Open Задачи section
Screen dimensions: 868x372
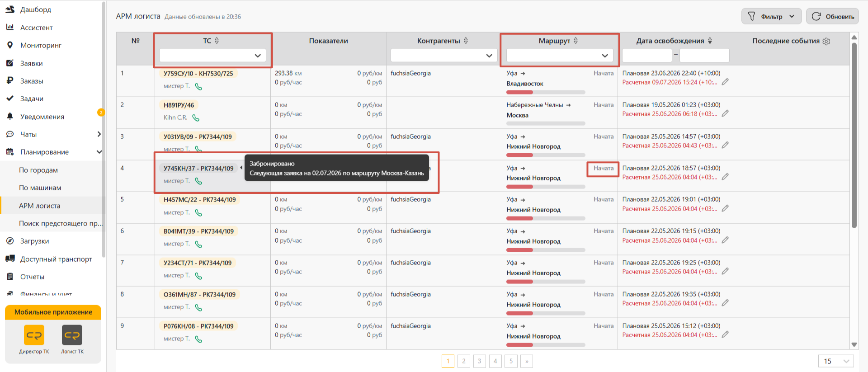[x=32, y=99]
